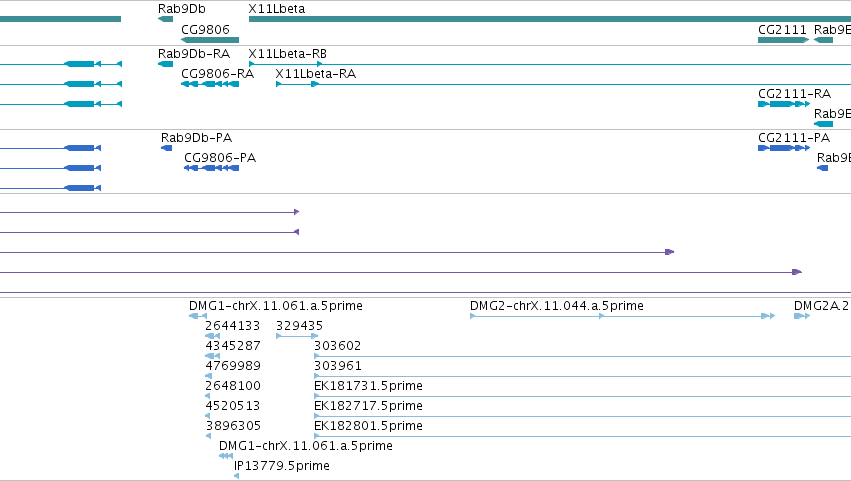The height and width of the screenshot is (481, 851).
Task: Select the EK182801.5prime label
Action: click(x=369, y=426)
